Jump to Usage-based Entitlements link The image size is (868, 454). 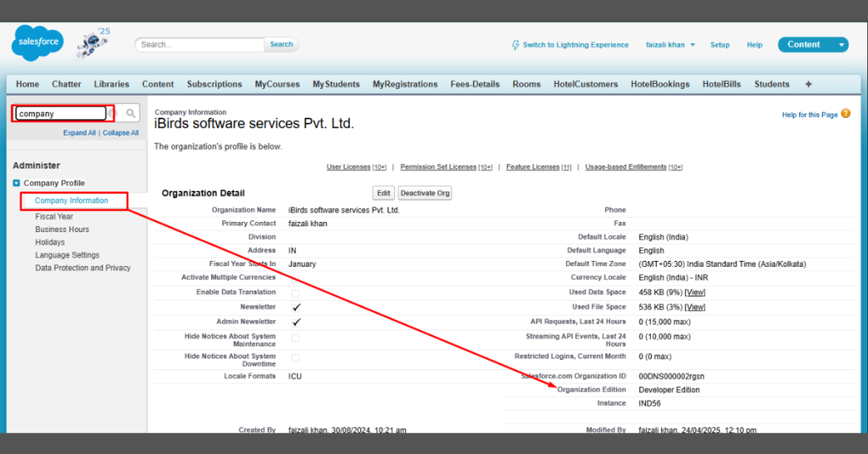point(626,167)
